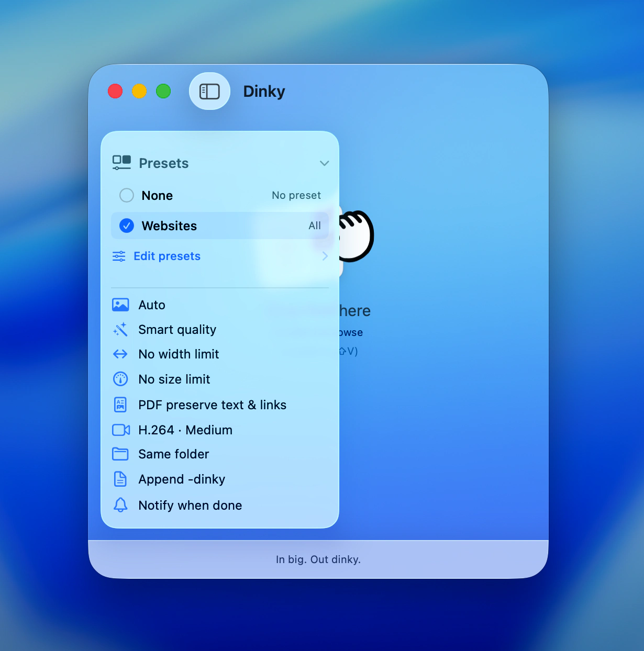Click the PDF preserve text document icon
The height and width of the screenshot is (651, 644).
(x=120, y=405)
